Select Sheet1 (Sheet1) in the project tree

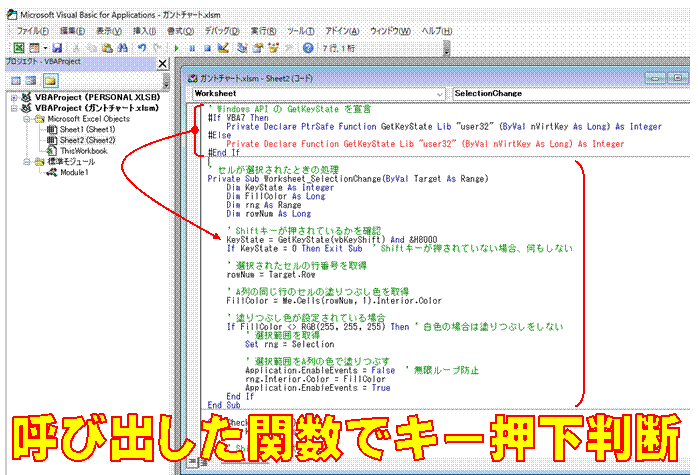coord(87,130)
